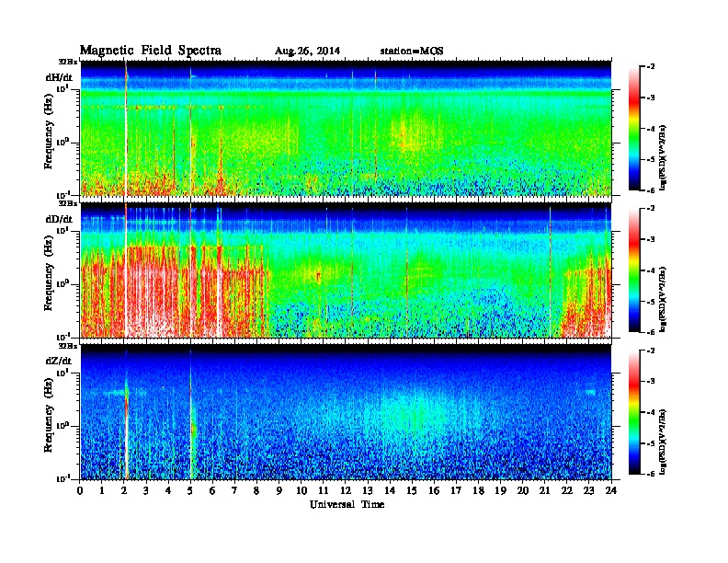Click the color bar beside the dD/dt panel
Image resolution: width=728 pixels, height=563 pixels.
[x=634, y=270]
